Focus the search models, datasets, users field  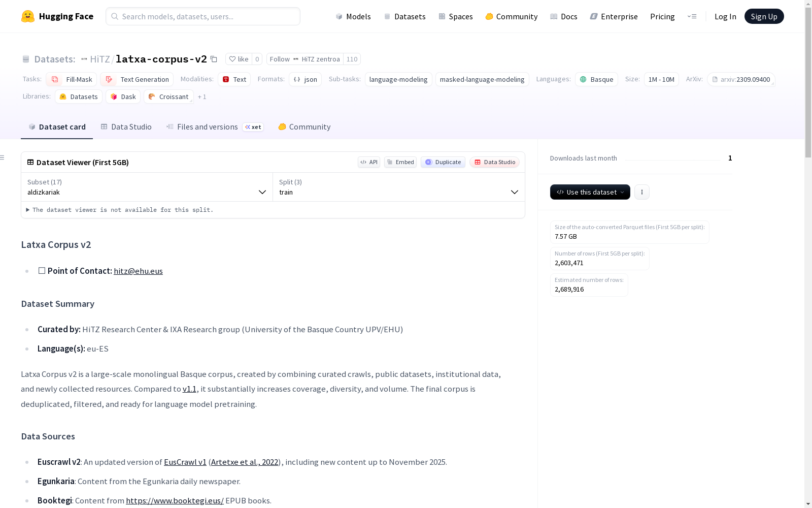point(203,16)
